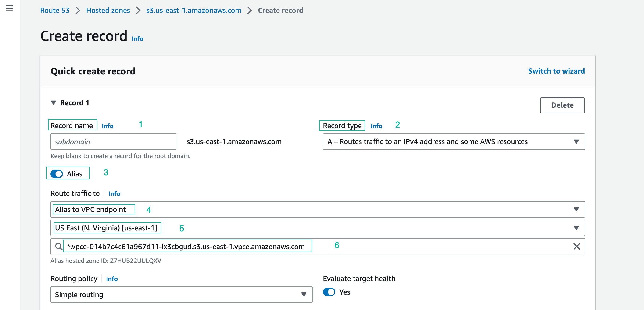Open Info next to Create record title

coord(137,39)
